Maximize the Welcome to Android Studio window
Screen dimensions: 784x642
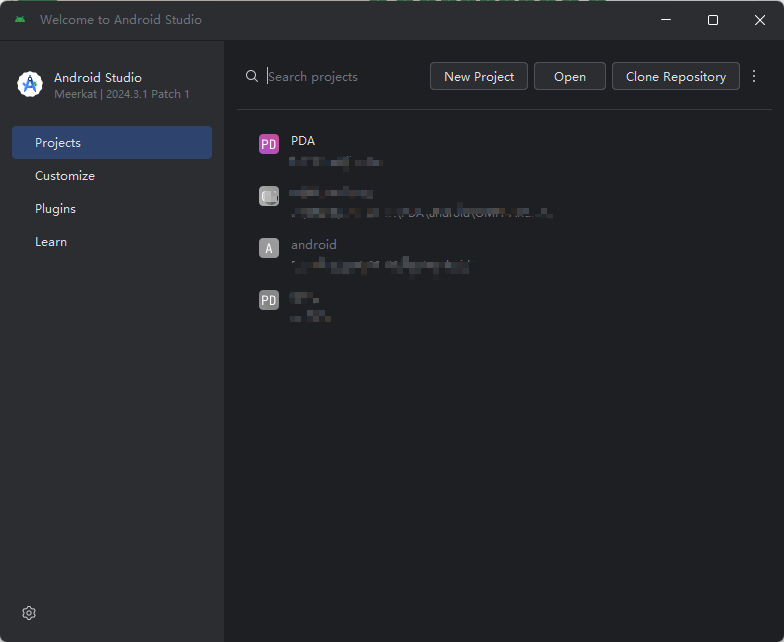(x=713, y=20)
